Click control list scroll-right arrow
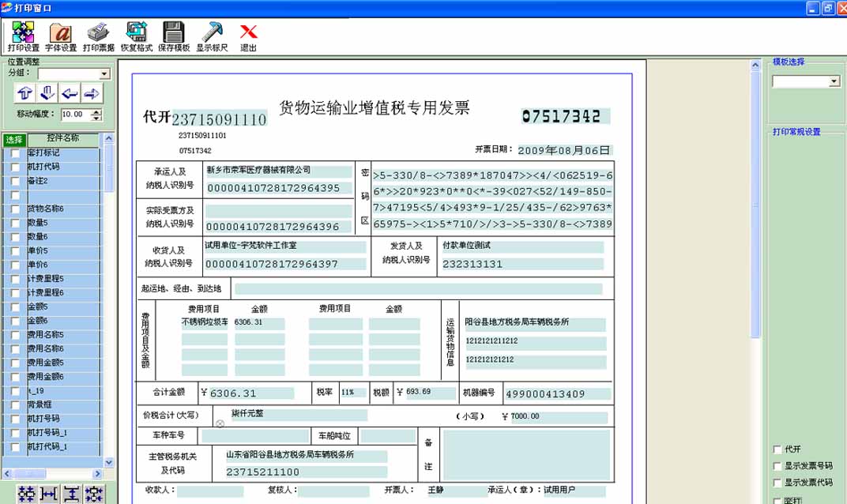The height and width of the screenshot is (504, 847). coord(97,474)
